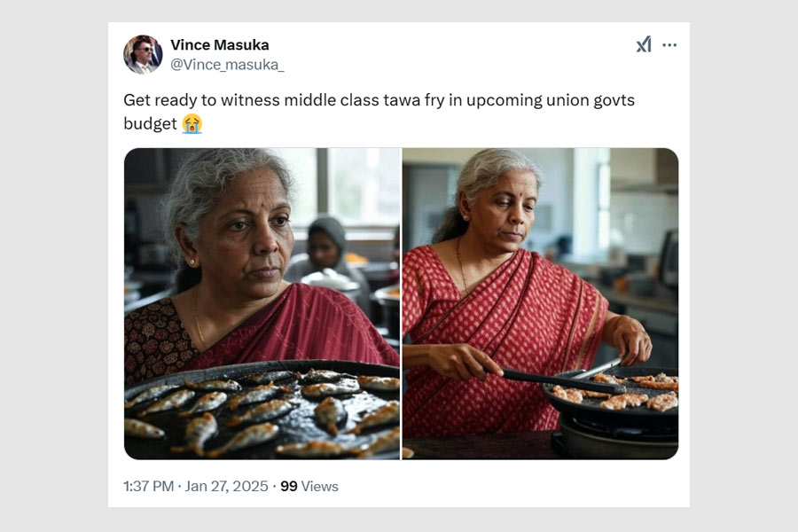
Task: Click the display name "Vince Masuka"
Action: 219,45
